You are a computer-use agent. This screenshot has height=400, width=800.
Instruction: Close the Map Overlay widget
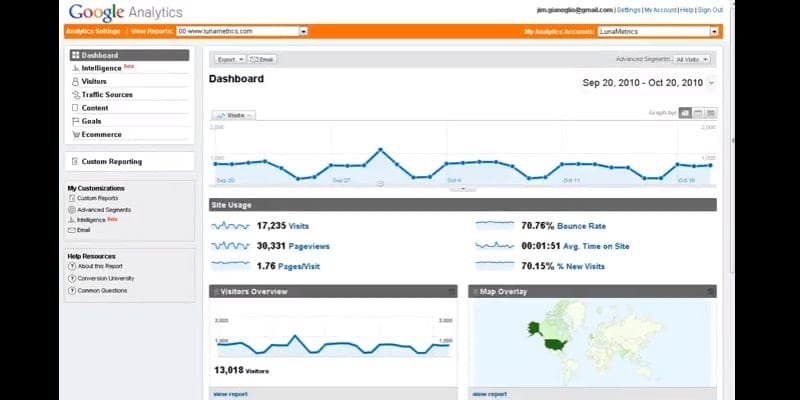711,292
